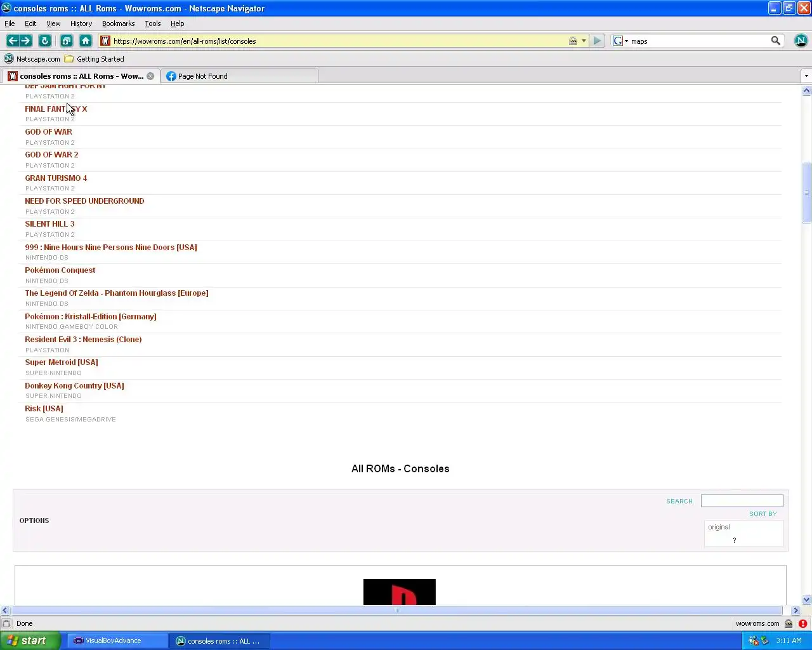
Task: Go back with the Back arrow button
Action: click(x=12, y=41)
